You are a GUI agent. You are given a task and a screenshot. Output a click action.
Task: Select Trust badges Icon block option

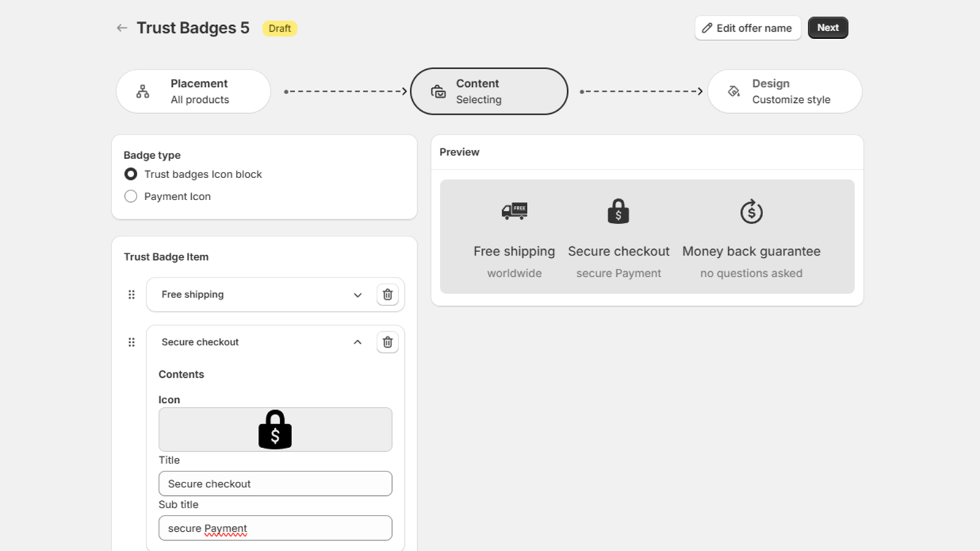coord(131,174)
